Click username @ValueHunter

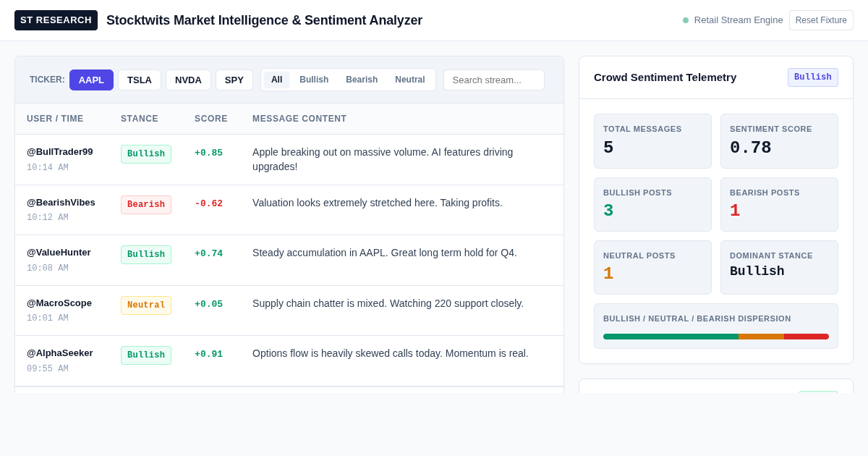point(59,253)
